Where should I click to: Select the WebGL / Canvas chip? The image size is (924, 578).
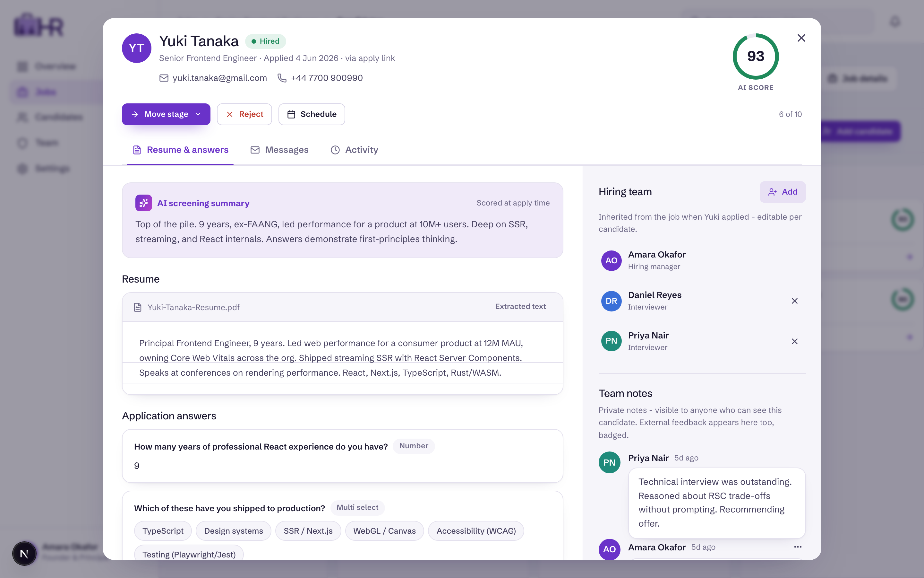384,530
